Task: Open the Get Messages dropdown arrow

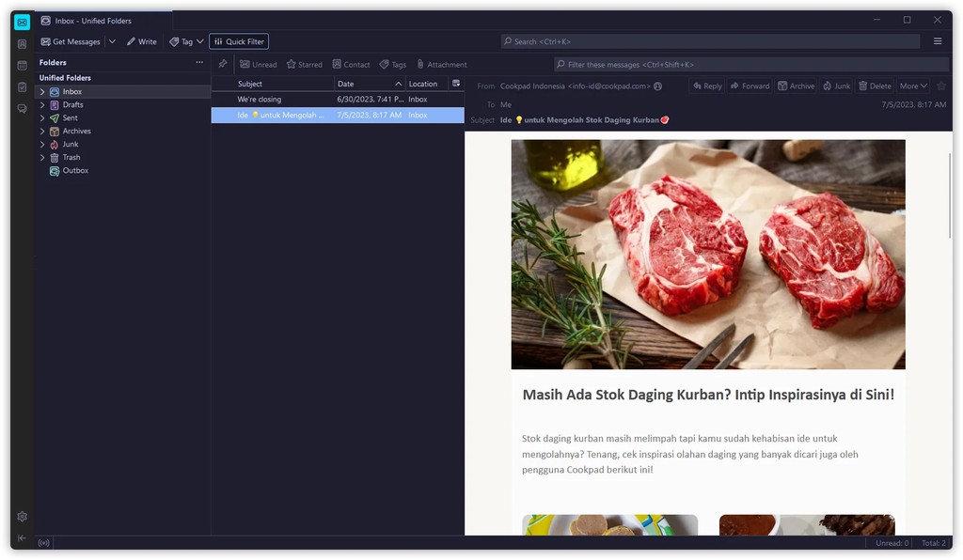Action: point(112,41)
